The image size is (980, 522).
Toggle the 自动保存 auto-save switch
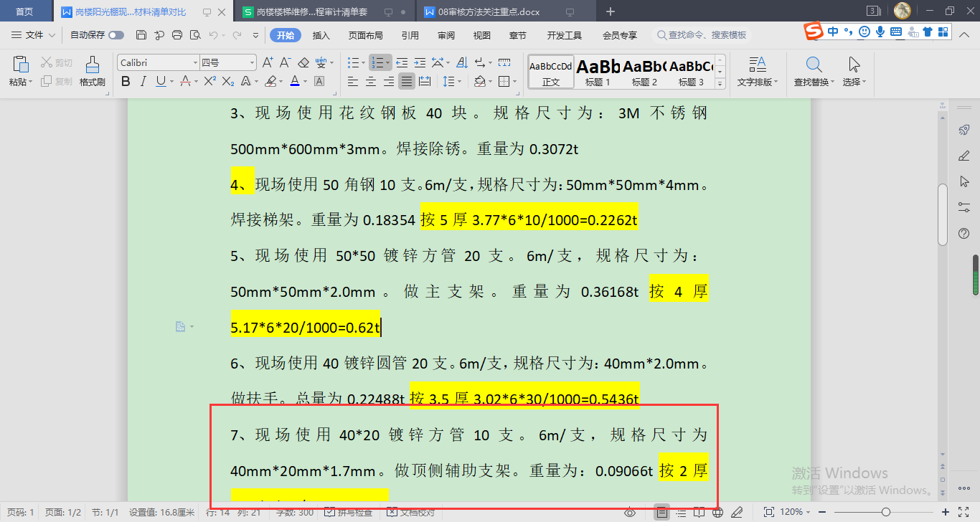point(116,35)
